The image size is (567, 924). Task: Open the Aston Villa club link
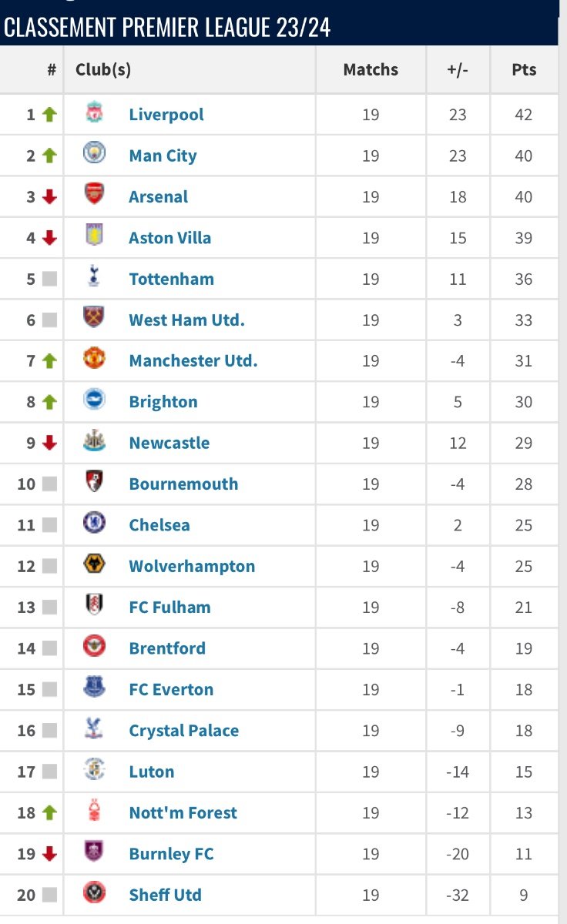169,238
